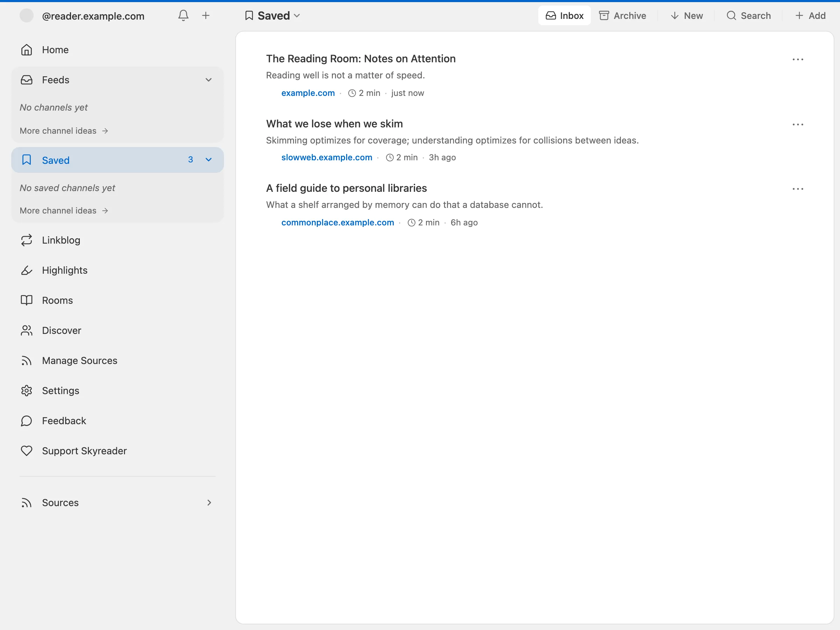Switch to the Archive tab

[x=623, y=15]
